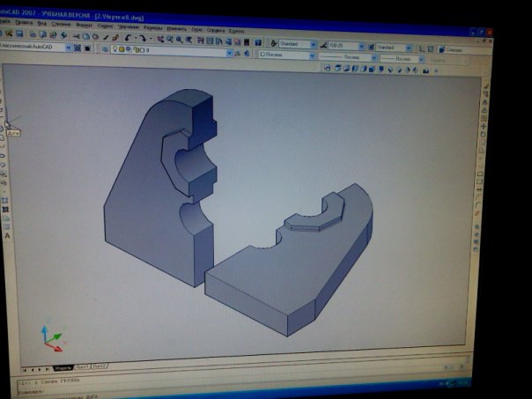Image resolution: width=532 pixels, height=399 pixels.
Task: Open the color 'Послою' dropdown swatch
Action: (310, 55)
